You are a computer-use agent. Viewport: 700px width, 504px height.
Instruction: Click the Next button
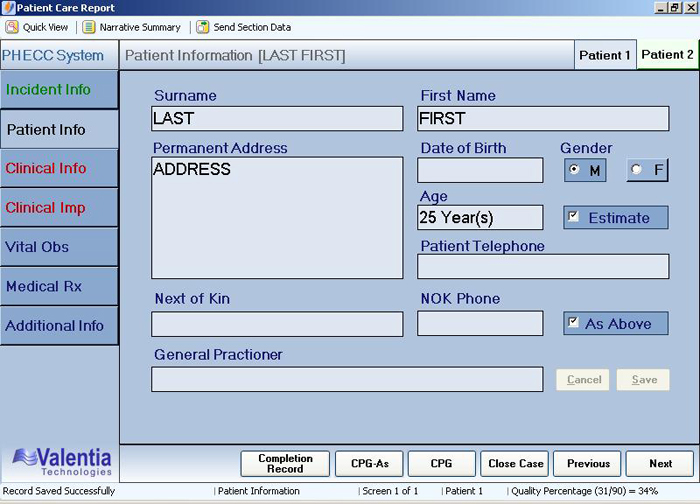point(660,464)
